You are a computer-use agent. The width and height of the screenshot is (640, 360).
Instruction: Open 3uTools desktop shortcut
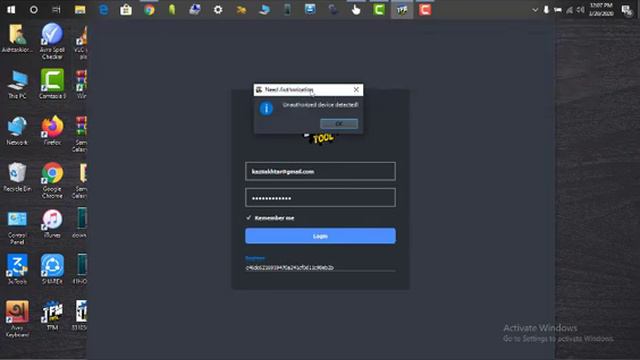tap(17, 269)
